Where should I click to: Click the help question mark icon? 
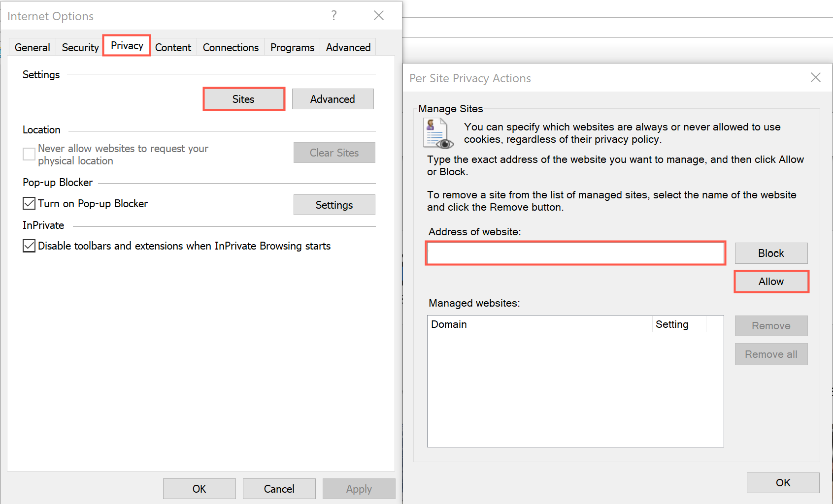click(x=334, y=15)
